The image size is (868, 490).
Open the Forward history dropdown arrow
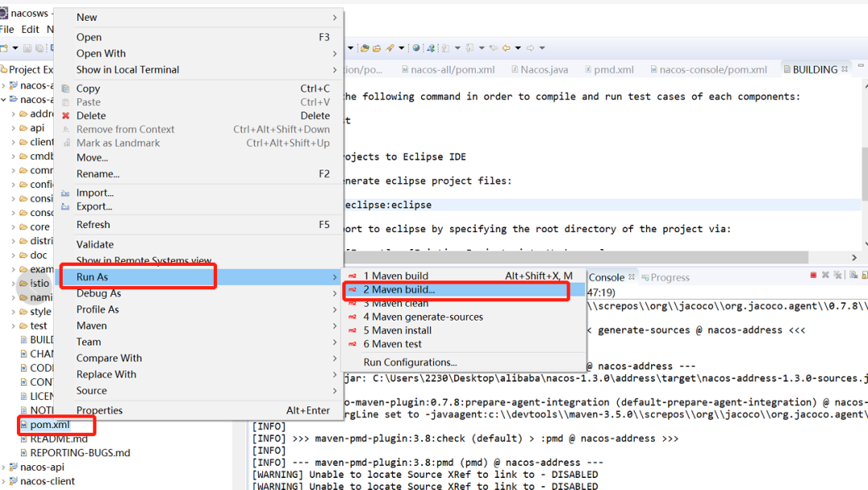coord(542,48)
